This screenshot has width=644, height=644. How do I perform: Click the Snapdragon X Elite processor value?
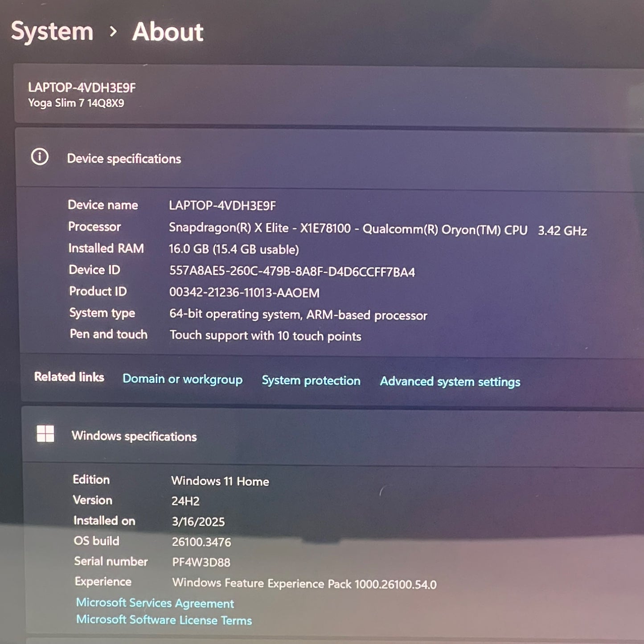point(348,229)
